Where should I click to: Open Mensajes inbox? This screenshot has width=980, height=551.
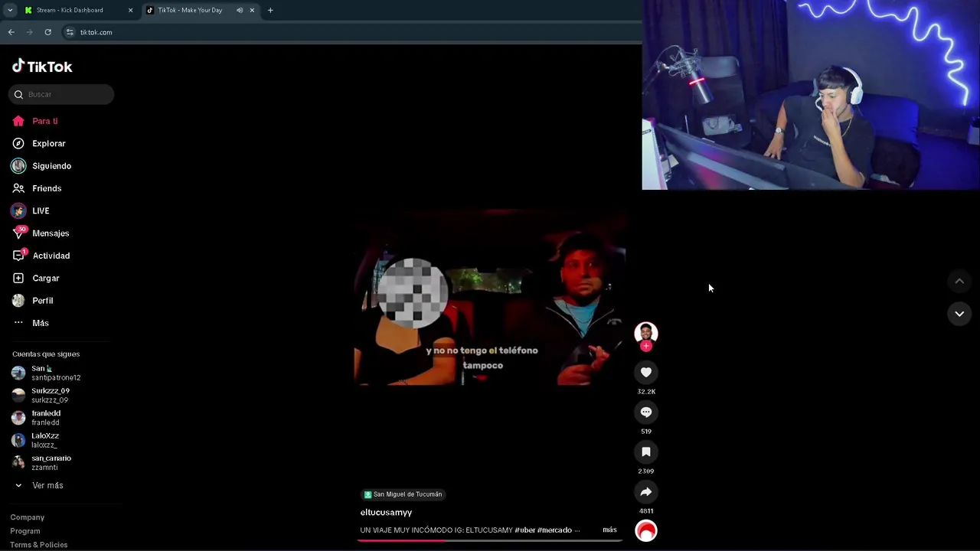[x=41, y=233]
